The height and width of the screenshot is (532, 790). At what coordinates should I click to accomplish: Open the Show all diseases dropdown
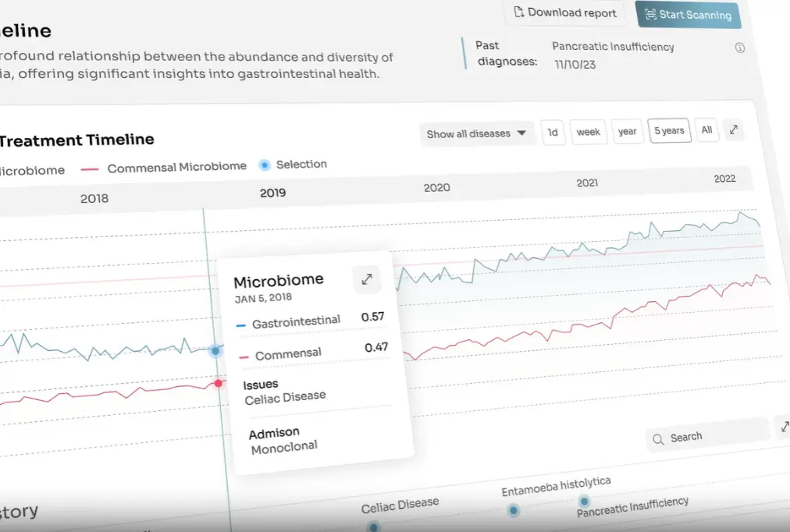pos(476,133)
